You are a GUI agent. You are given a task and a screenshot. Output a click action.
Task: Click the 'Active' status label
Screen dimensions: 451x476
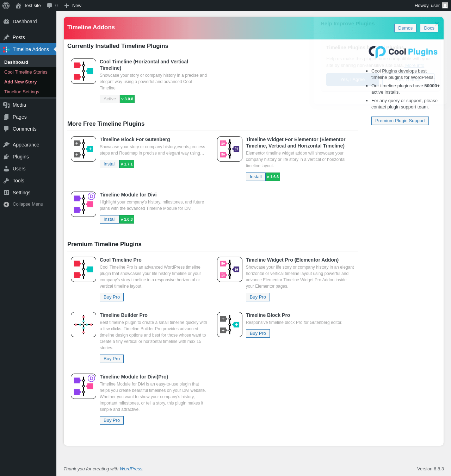[x=110, y=99]
